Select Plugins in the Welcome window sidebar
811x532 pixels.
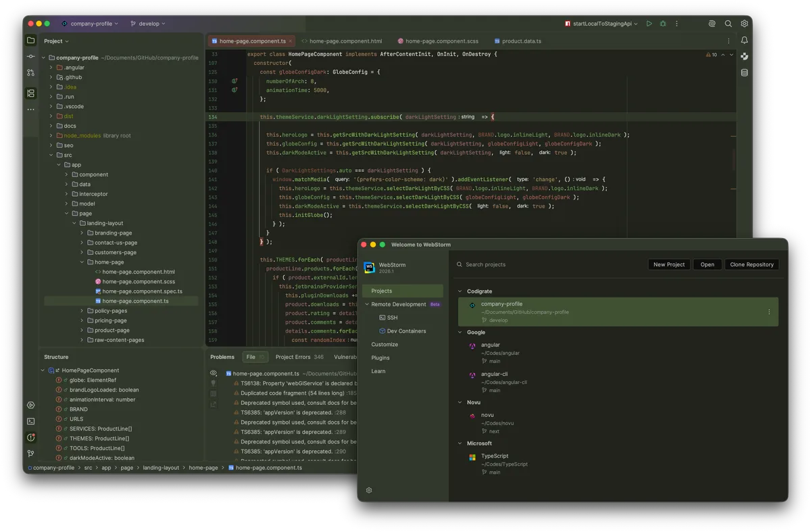(x=380, y=358)
